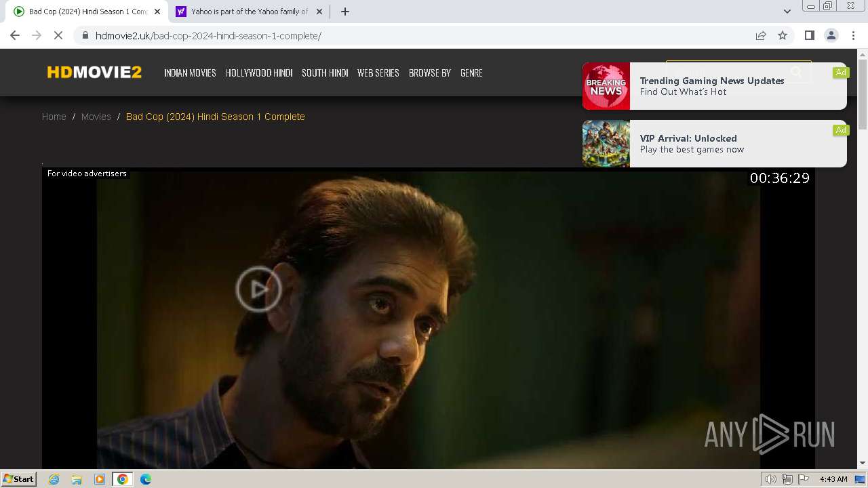Open the Chrome profile avatar
The width and height of the screenshot is (868, 488).
point(831,35)
